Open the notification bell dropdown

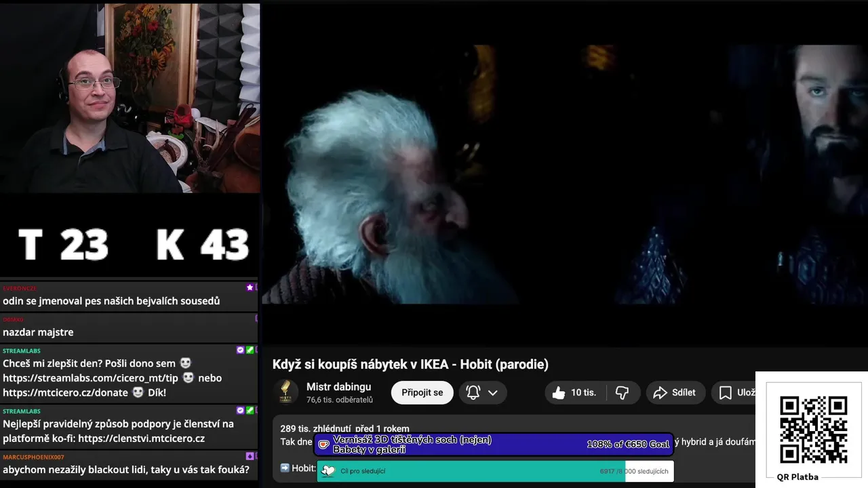click(483, 392)
